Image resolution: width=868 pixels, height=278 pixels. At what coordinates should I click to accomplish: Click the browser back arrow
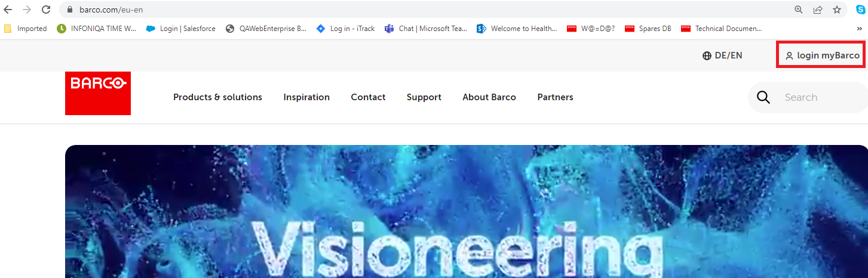pos(8,10)
